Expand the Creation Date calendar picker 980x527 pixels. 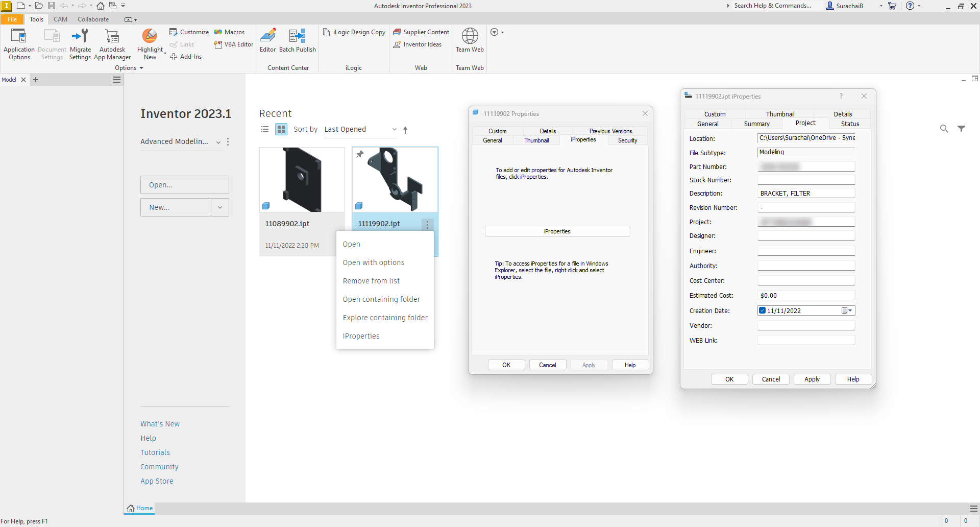click(x=847, y=310)
